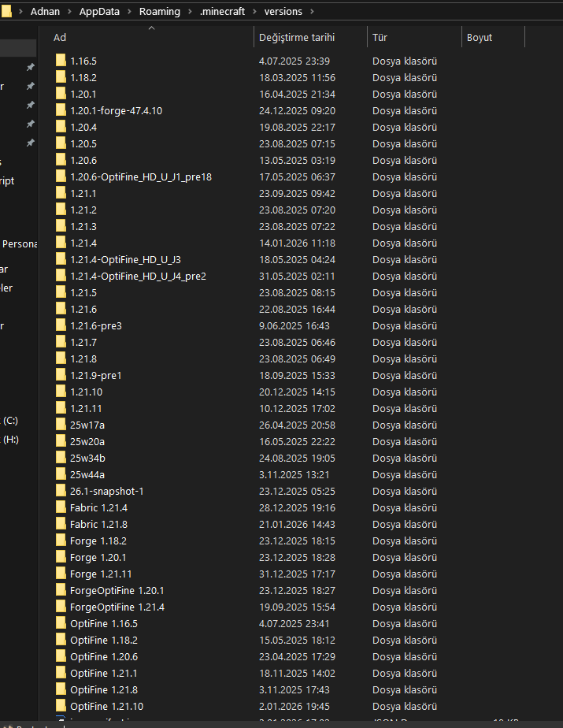The height and width of the screenshot is (728, 563).
Task: Click the folder icon of 1.20.6-OptiFine_HD_U_J1_pre18
Action: tap(61, 177)
